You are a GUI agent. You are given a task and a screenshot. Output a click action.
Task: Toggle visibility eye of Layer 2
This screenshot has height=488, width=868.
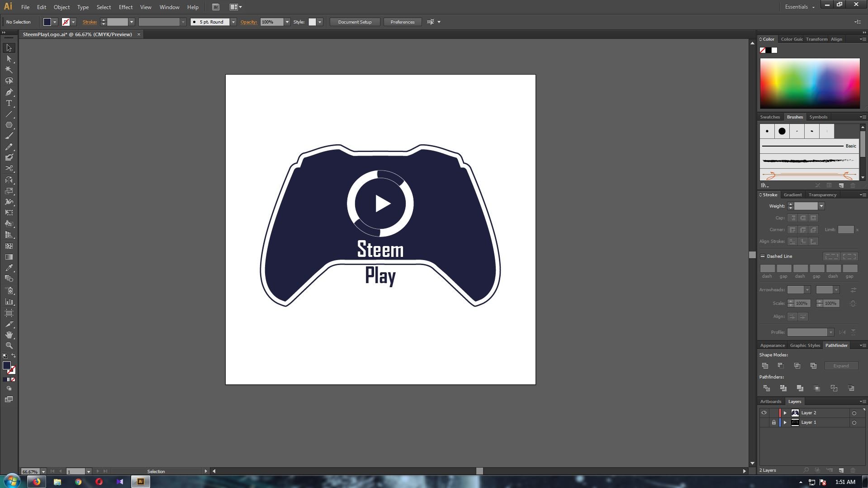tap(764, 413)
